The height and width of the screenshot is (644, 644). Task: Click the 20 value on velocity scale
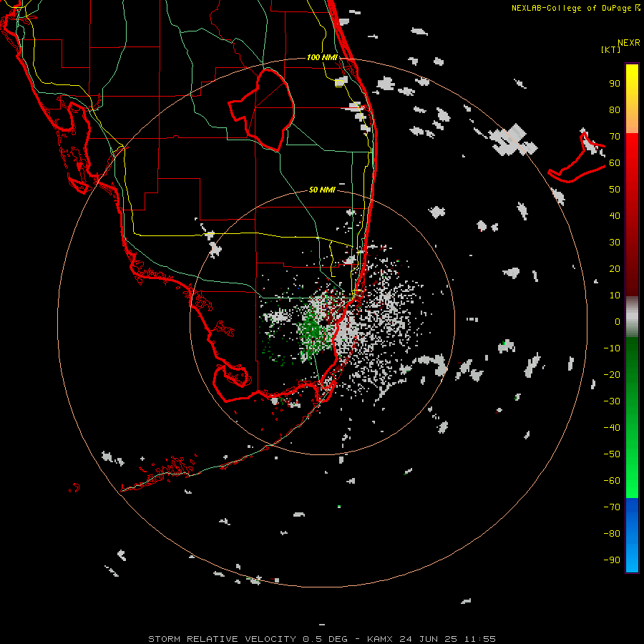coord(615,268)
